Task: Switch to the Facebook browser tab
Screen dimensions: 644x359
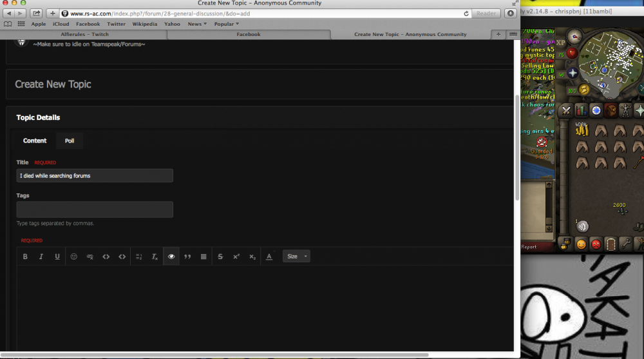Action: click(x=249, y=34)
